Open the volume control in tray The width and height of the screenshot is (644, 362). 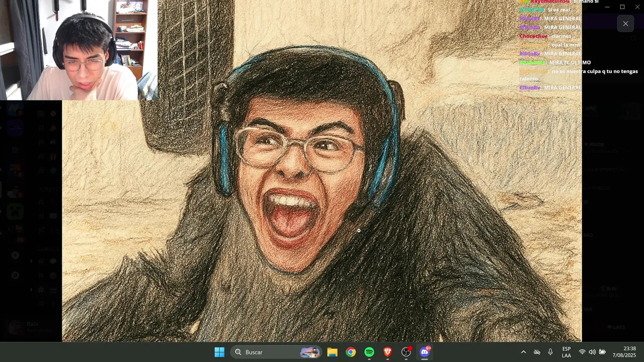(x=592, y=352)
